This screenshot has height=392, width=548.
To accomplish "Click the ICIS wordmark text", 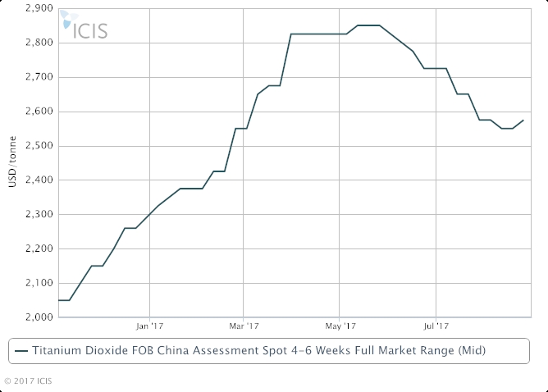I will [x=92, y=30].
